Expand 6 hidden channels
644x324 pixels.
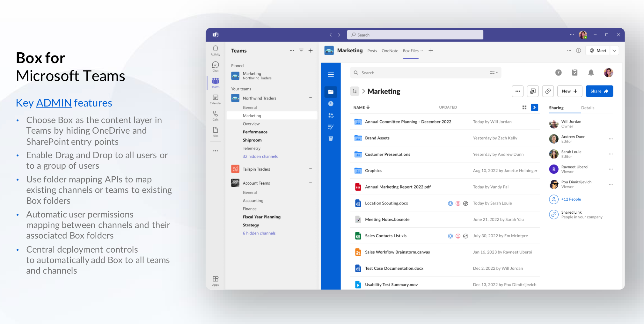(259, 233)
